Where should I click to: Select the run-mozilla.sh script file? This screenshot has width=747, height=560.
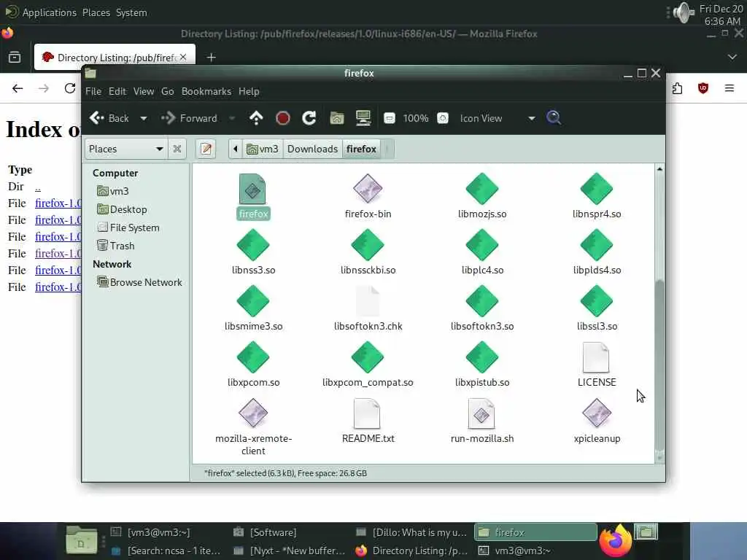(x=482, y=421)
